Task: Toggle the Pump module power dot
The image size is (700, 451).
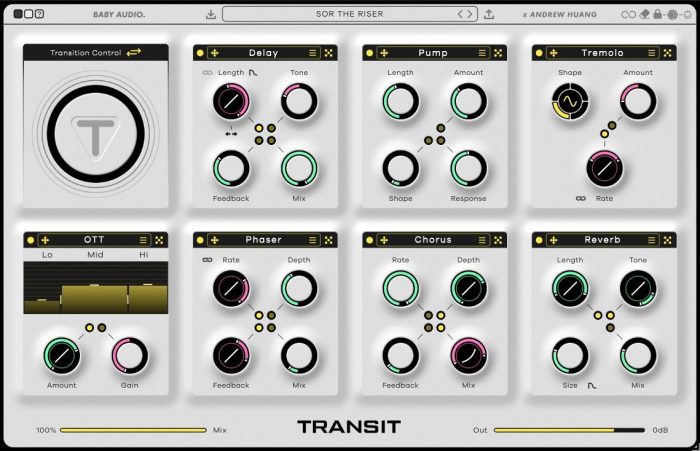Action: (x=370, y=53)
